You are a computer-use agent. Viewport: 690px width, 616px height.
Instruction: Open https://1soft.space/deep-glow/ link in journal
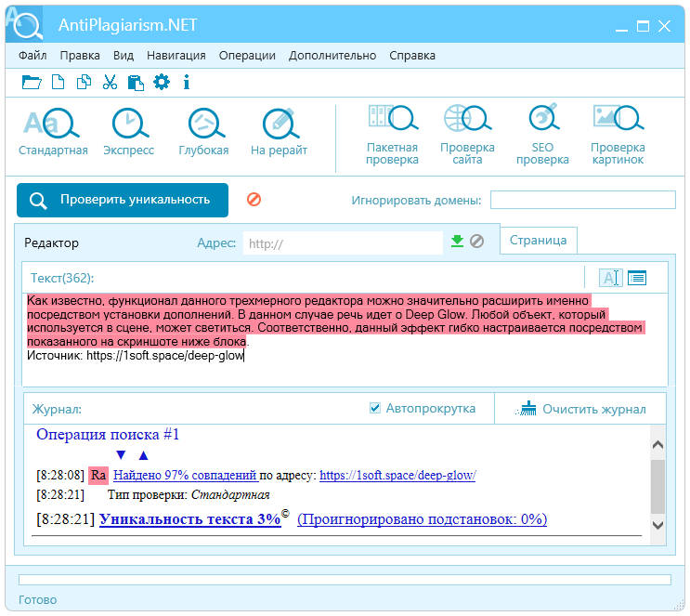click(x=397, y=475)
